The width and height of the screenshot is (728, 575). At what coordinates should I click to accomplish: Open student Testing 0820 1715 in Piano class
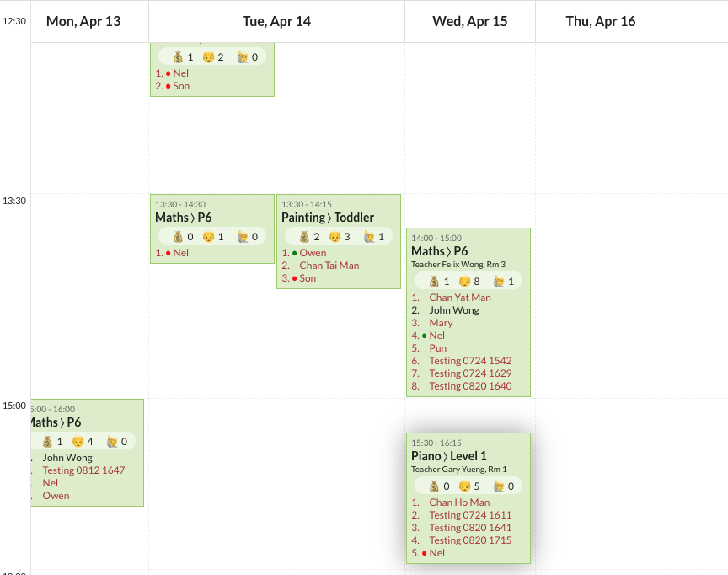(470, 540)
